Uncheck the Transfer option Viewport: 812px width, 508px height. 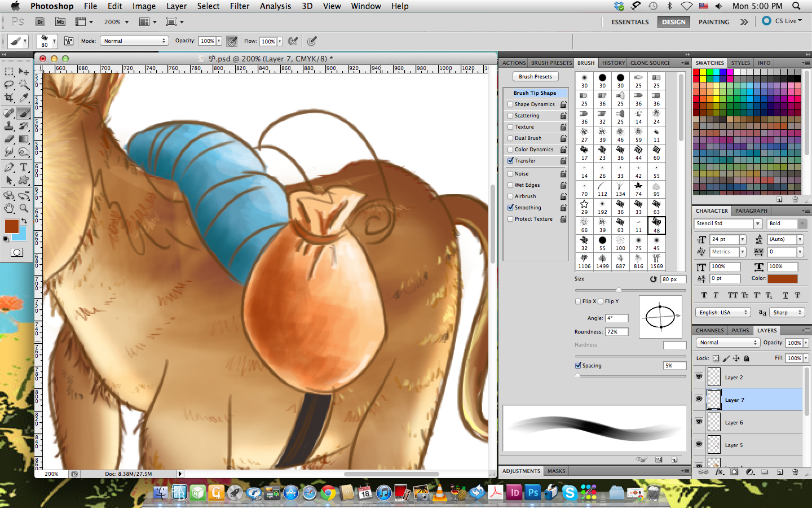point(510,161)
